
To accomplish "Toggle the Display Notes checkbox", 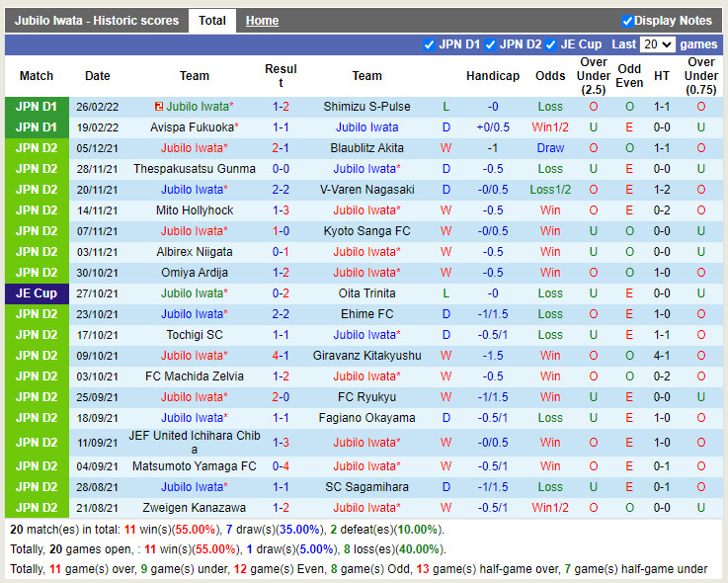I will pos(627,21).
